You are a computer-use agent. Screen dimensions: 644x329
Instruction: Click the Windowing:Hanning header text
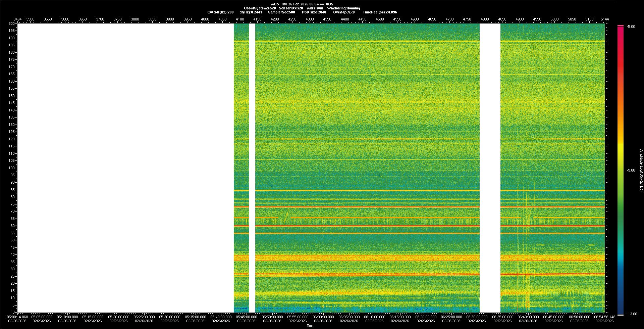[343, 8]
